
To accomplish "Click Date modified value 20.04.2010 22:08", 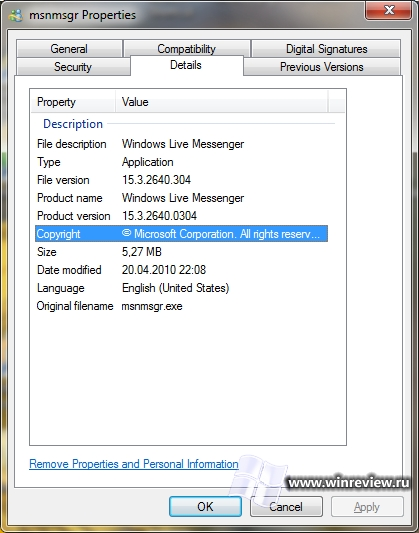I will tap(164, 270).
